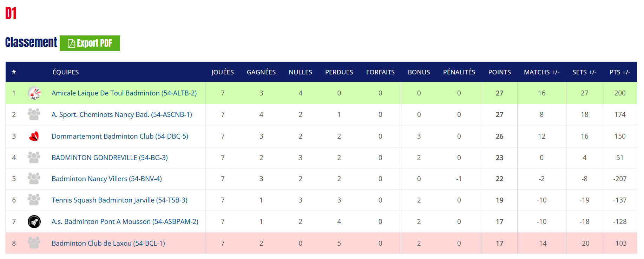Image resolution: width=644 pixels, height=259 pixels.
Task: Click the A.s. Badminton Pont A Mousson logo
Action: tap(34, 221)
